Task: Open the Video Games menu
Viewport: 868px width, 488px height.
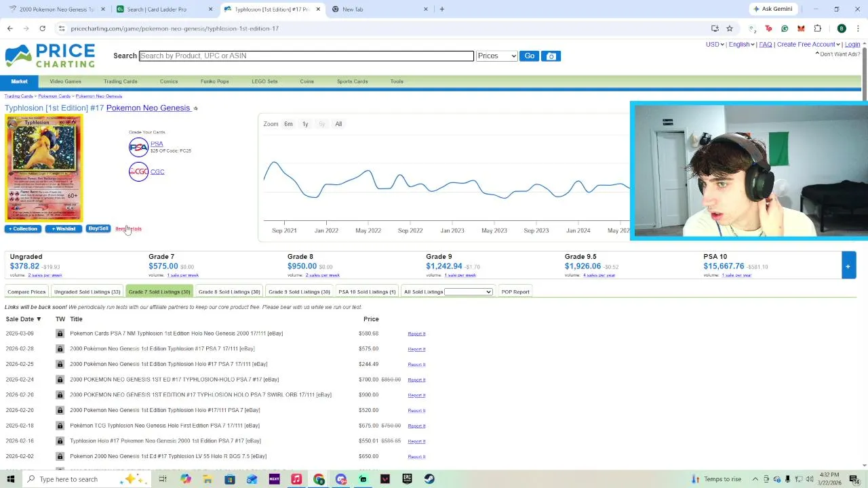Action: pyautogui.click(x=65, y=81)
